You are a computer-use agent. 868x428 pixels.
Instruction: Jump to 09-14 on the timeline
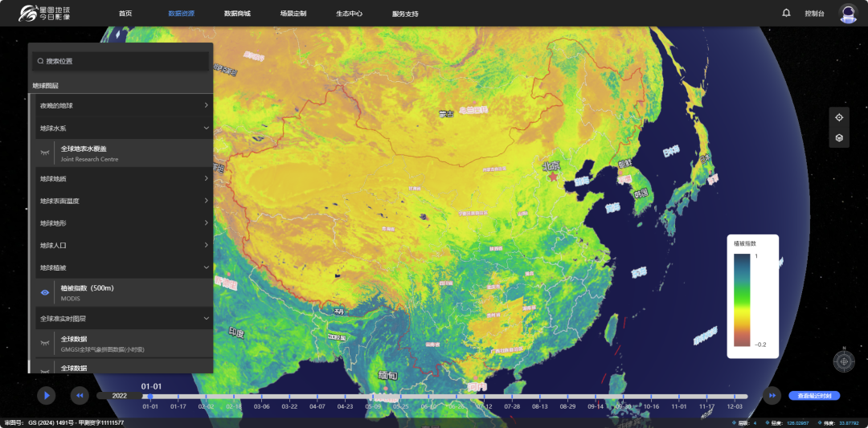coord(596,406)
